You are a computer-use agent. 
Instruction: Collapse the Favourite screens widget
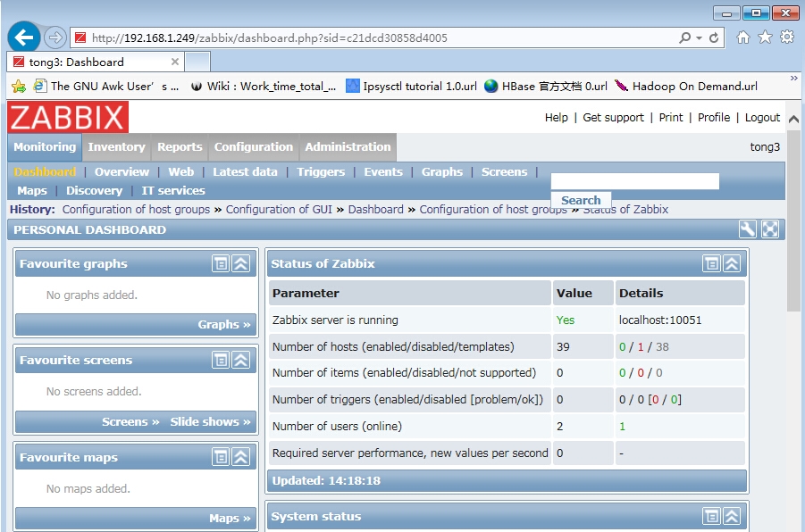(x=240, y=360)
